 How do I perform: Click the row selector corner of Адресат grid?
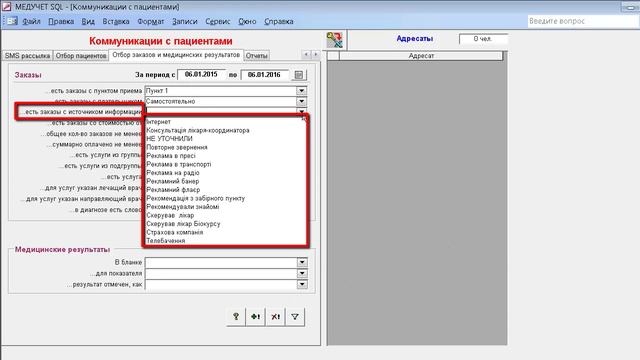point(333,56)
